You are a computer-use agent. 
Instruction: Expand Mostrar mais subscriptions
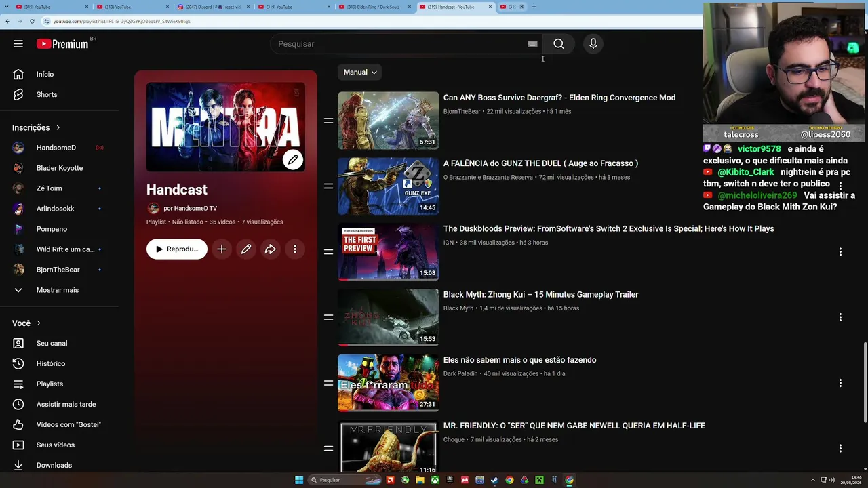tap(58, 290)
